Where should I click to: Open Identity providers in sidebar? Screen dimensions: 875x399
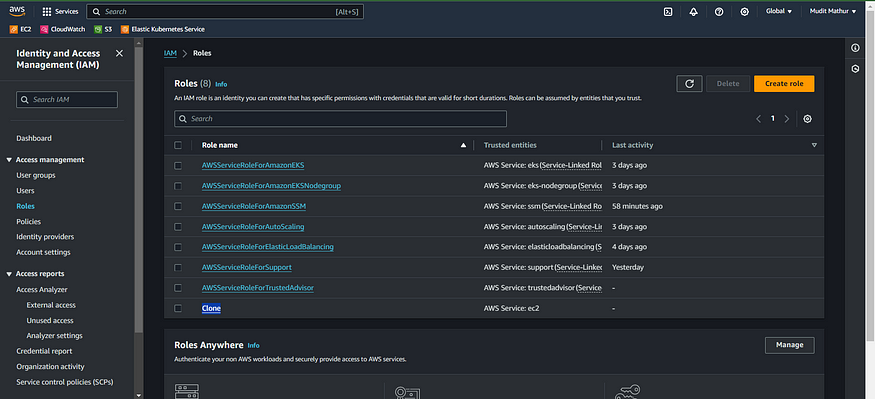point(45,237)
